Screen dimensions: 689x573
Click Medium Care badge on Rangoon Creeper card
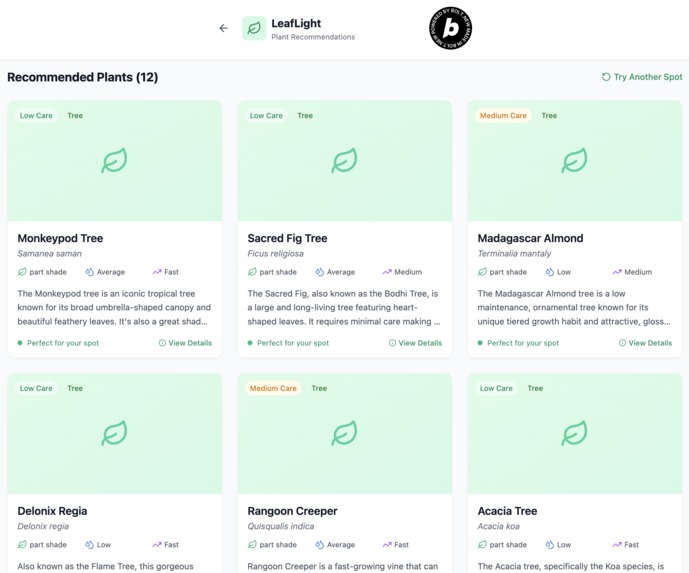(273, 388)
